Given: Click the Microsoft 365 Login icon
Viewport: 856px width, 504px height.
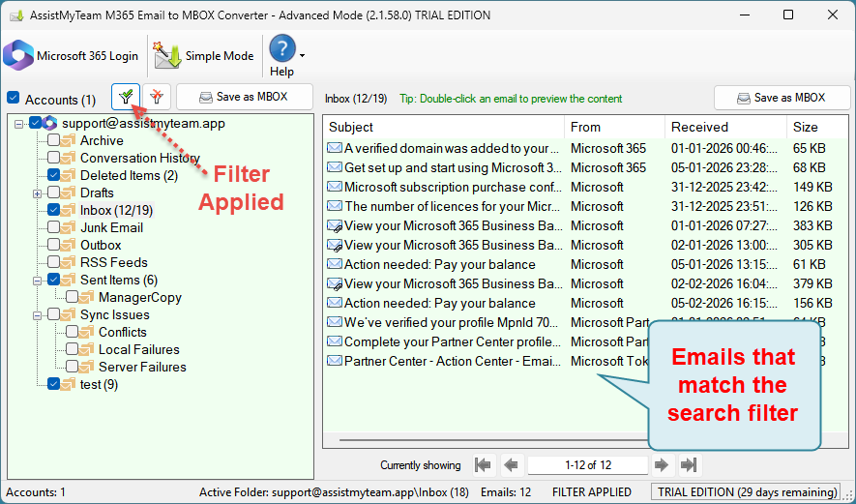Looking at the screenshot, I should tap(19, 55).
